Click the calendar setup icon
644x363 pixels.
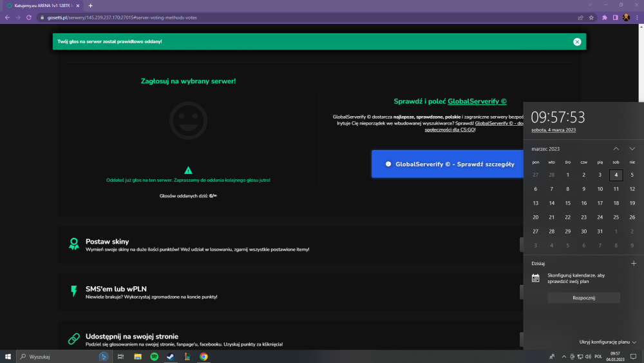pyautogui.click(x=536, y=279)
